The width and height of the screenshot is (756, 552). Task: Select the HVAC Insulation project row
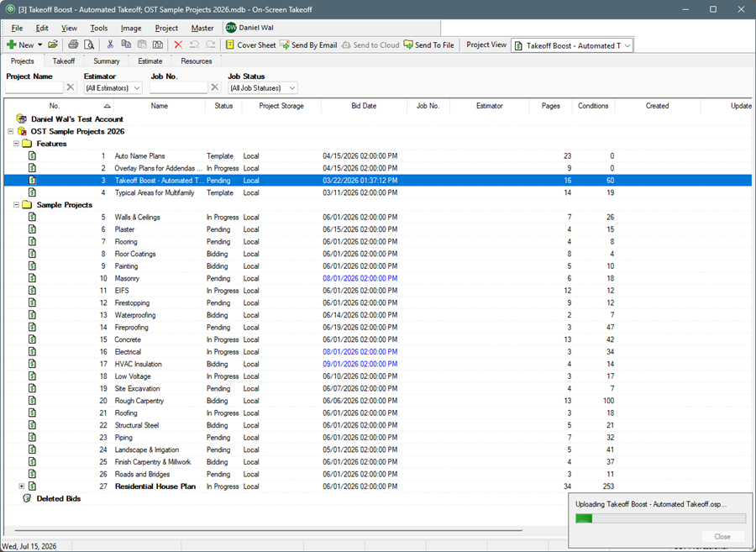377,364
